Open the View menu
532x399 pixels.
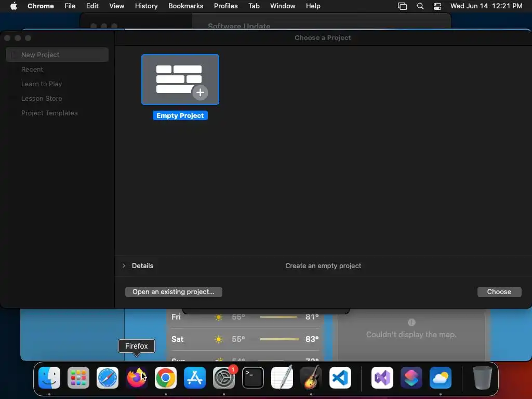tap(116, 6)
